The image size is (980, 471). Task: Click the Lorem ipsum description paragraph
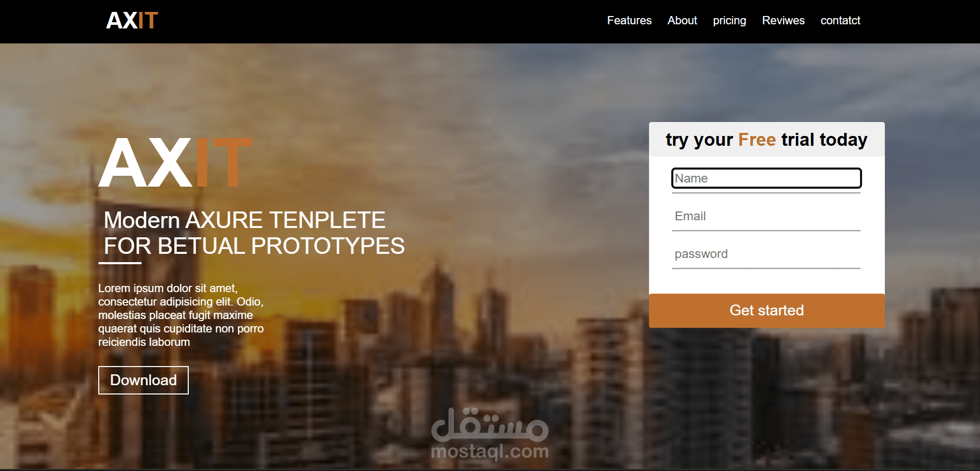pos(181,315)
